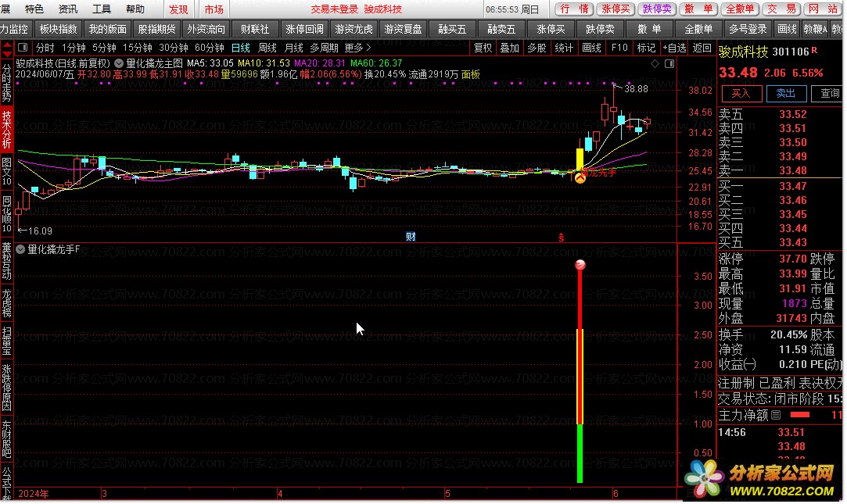Click the 卖出 sell button
The width and height of the screenshot is (847, 504).
point(786,93)
